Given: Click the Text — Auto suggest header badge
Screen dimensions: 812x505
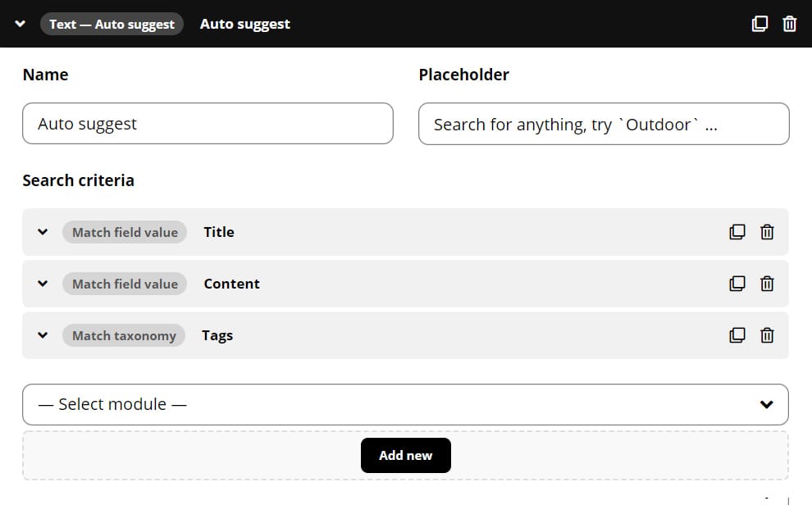Looking at the screenshot, I should [112, 24].
